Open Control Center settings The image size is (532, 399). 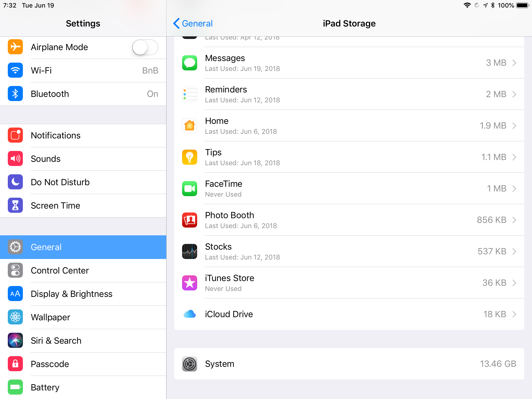click(83, 270)
